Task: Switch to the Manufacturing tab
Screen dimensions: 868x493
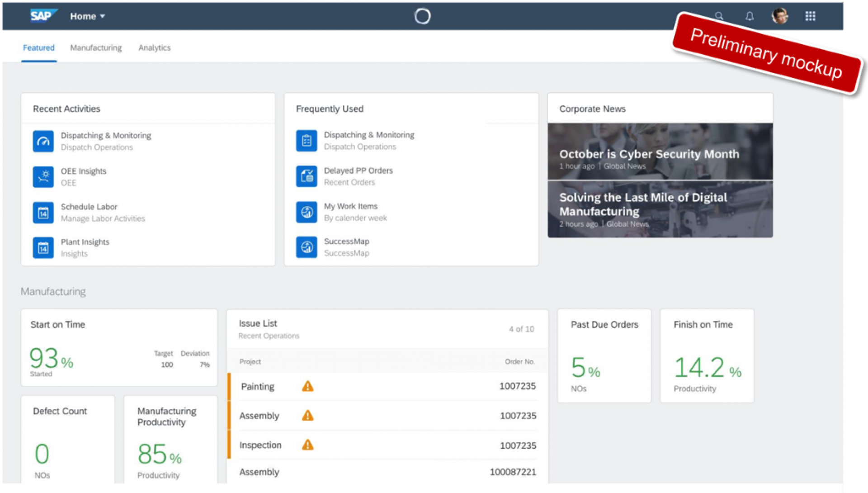Action: 96,47
